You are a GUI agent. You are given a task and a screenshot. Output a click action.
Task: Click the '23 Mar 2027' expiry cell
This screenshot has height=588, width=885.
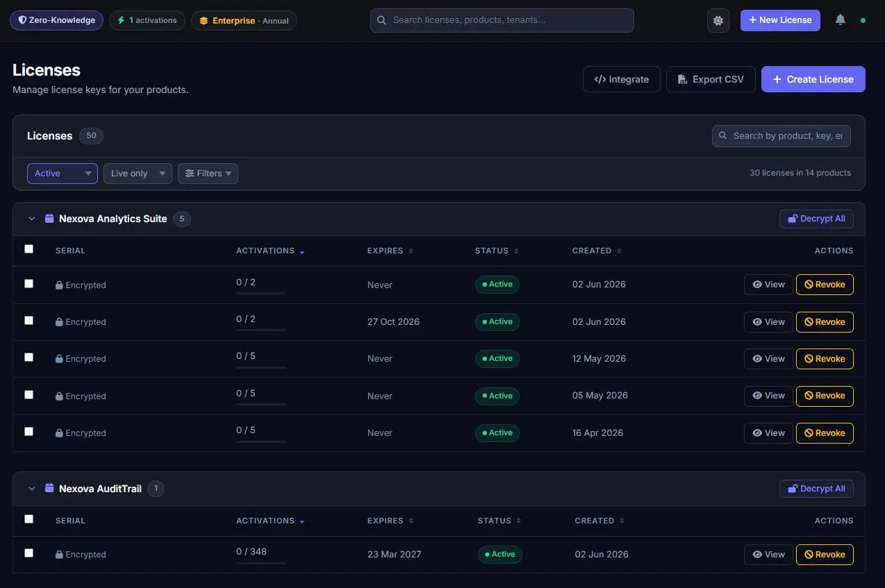(x=395, y=555)
